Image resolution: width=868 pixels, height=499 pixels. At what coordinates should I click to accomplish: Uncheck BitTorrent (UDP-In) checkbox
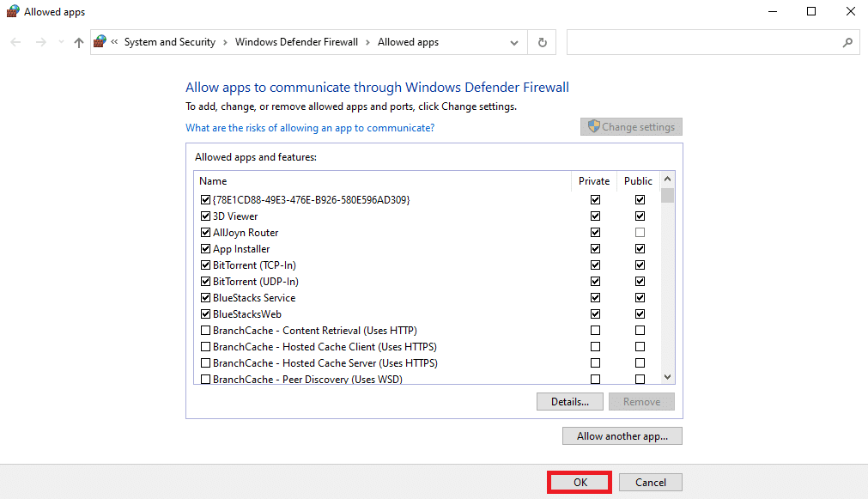(205, 282)
